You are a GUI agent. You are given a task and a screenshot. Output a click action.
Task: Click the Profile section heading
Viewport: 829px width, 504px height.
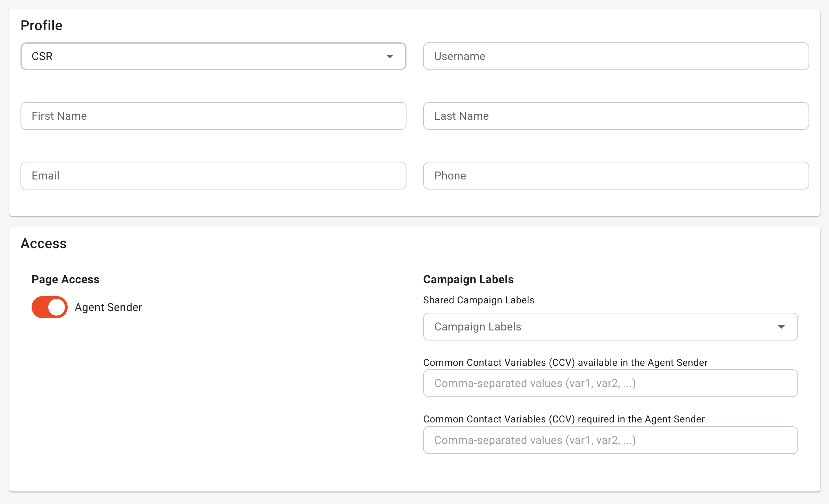click(x=41, y=25)
